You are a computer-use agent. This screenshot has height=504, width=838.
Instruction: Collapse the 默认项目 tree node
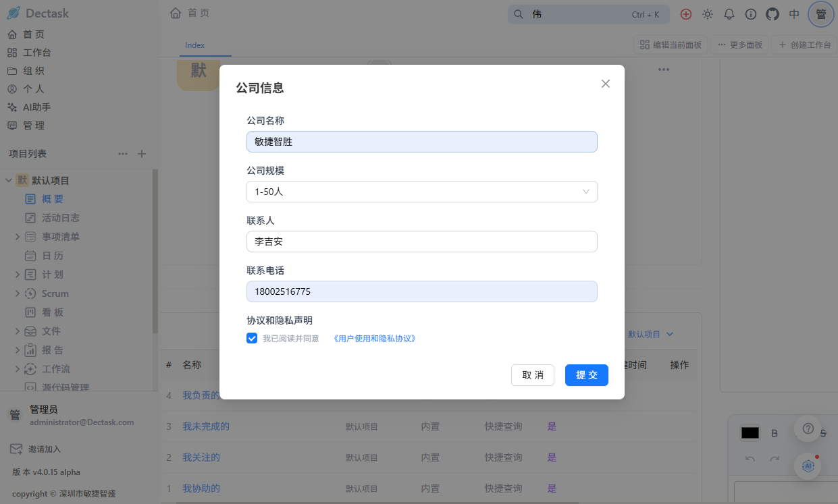click(x=9, y=180)
